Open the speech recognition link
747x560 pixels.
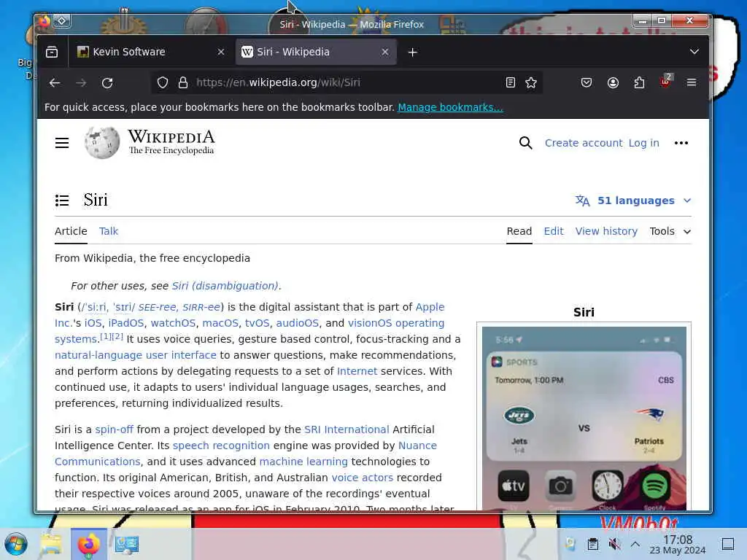[x=221, y=446]
